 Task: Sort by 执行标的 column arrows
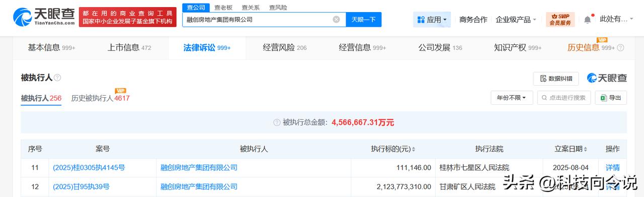point(414,149)
